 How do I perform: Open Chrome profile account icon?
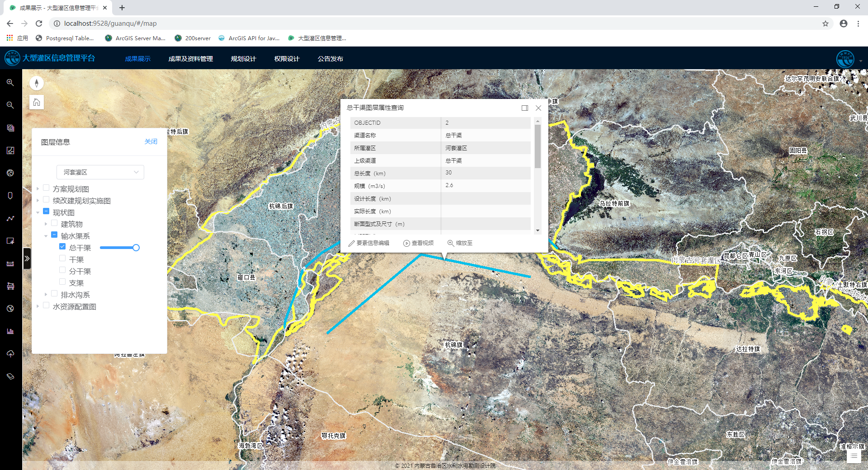pyautogui.click(x=844, y=23)
